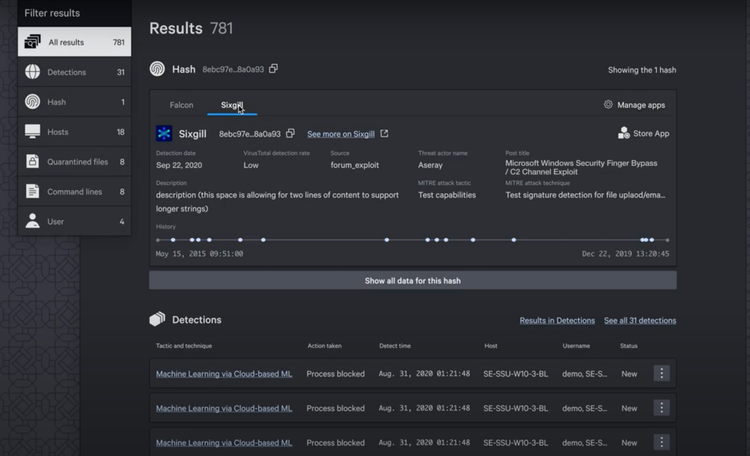Click Show all data for this hash
Screen dimensions: 750x456
[412, 281]
